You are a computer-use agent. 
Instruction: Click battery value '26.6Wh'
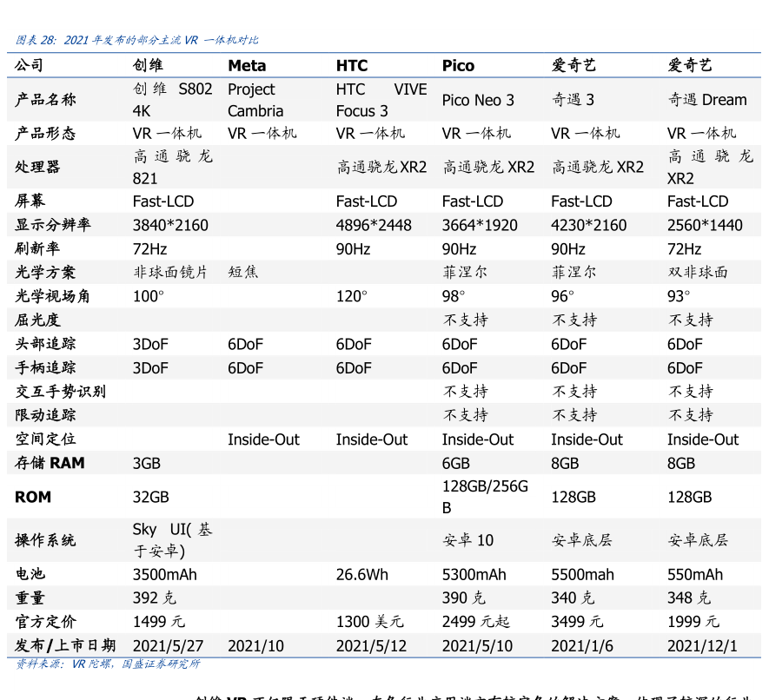(x=362, y=575)
